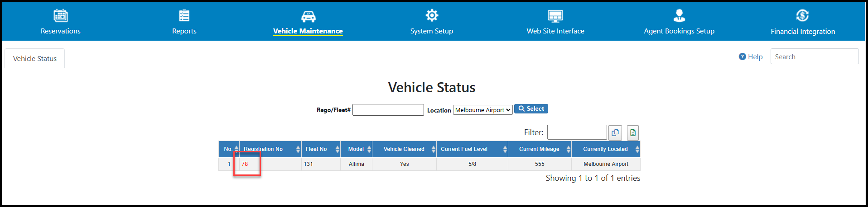This screenshot has height=207, width=868.
Task: Open the System Setup gear icon
Action: (x=432, y=15)
